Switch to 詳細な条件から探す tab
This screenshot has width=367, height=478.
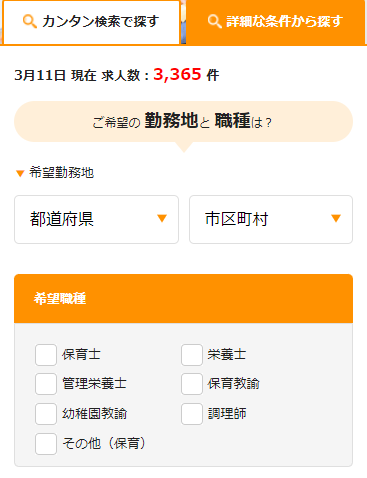(x=275, y=22)
